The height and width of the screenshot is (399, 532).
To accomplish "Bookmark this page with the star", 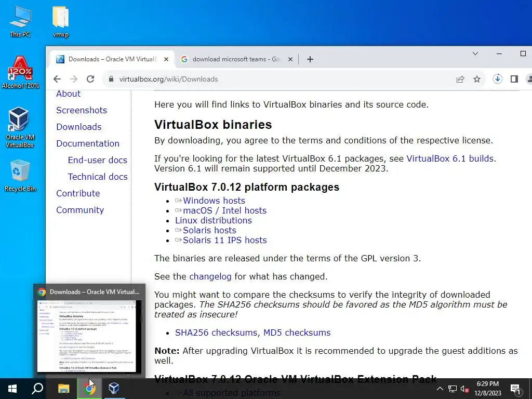I will pyautogui.click(x=477, y=79).
